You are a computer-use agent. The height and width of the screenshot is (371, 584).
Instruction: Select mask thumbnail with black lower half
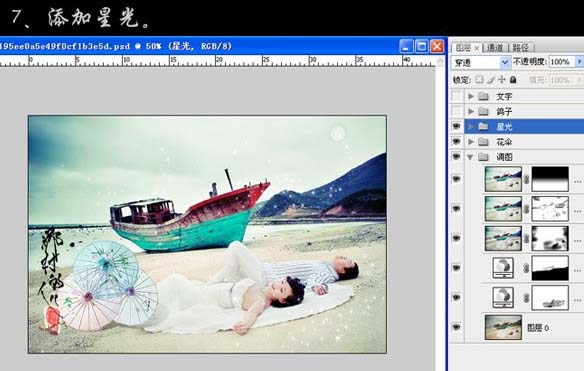point(550,268)
